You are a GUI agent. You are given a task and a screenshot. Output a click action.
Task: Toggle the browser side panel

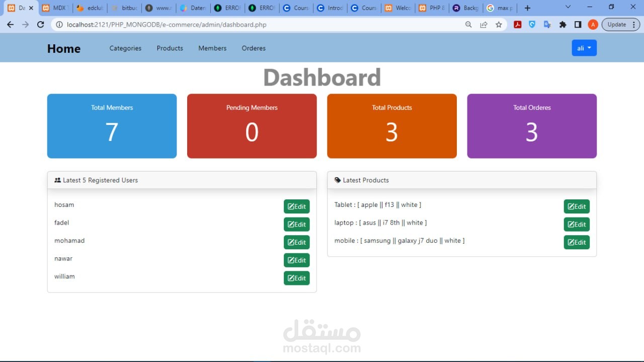[x=578, y=24]
